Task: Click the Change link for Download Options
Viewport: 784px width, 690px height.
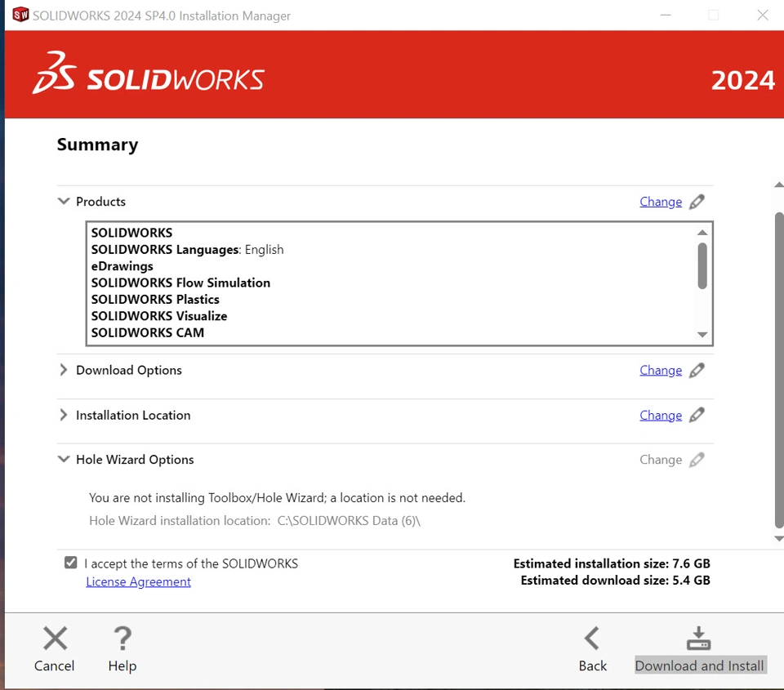Action: click(x=661, y=370)
